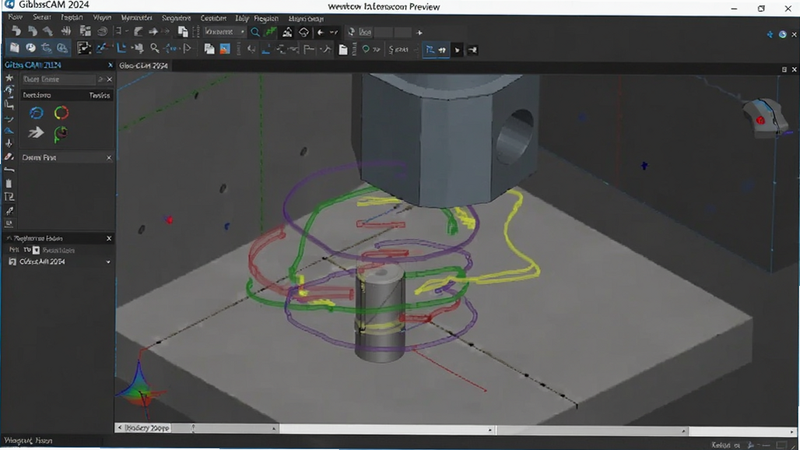Click the grey forward-arrow icon in the panel
This screenshot has width=800, height=450.
(x=36, y=133)
